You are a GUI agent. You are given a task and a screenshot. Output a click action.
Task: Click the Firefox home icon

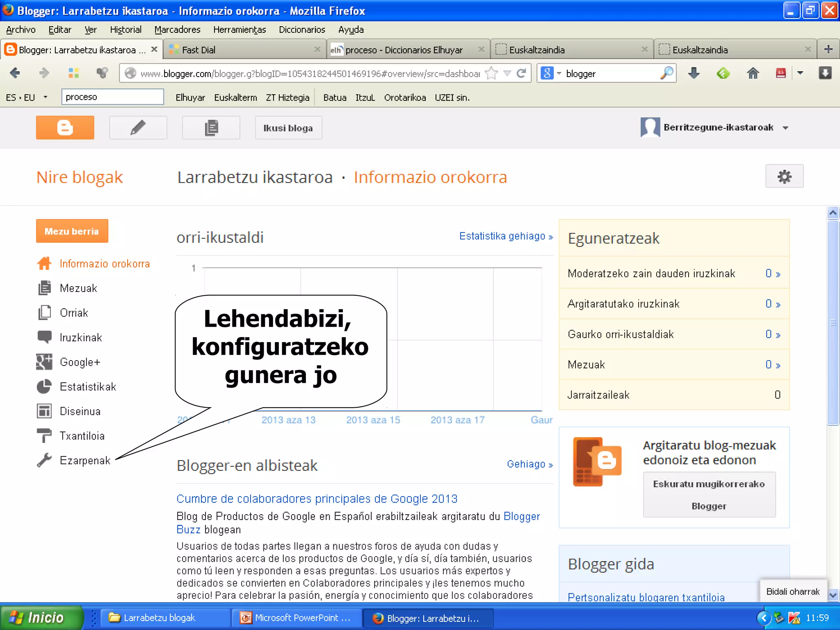[x=753, y=73]
